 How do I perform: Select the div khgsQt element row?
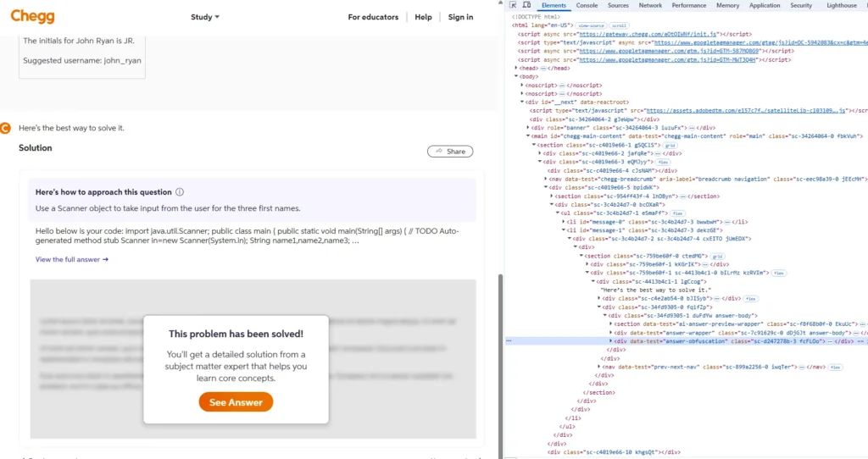tap(614, 452)
